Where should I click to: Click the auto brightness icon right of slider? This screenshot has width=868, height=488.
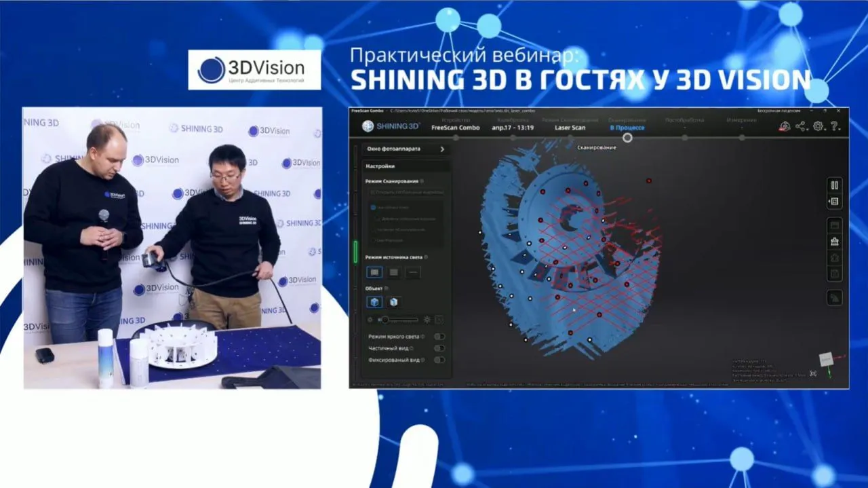(439, 319)
